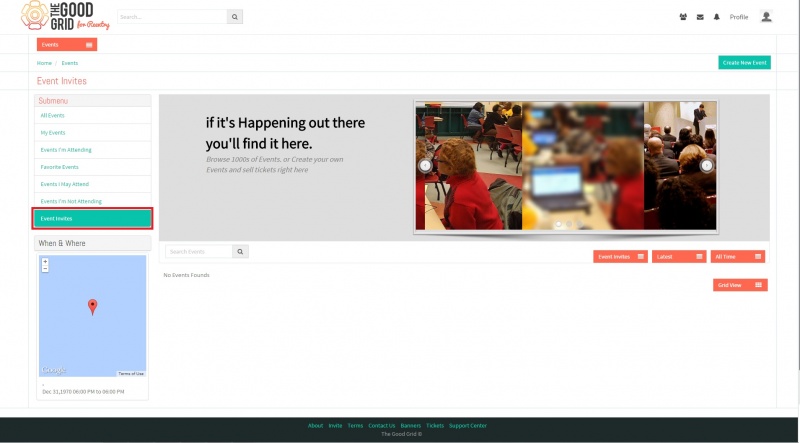This screenshot has width=800, height=443.
Task: Open the About footer link
Action: pyautogui.click(x=315, y=426)
